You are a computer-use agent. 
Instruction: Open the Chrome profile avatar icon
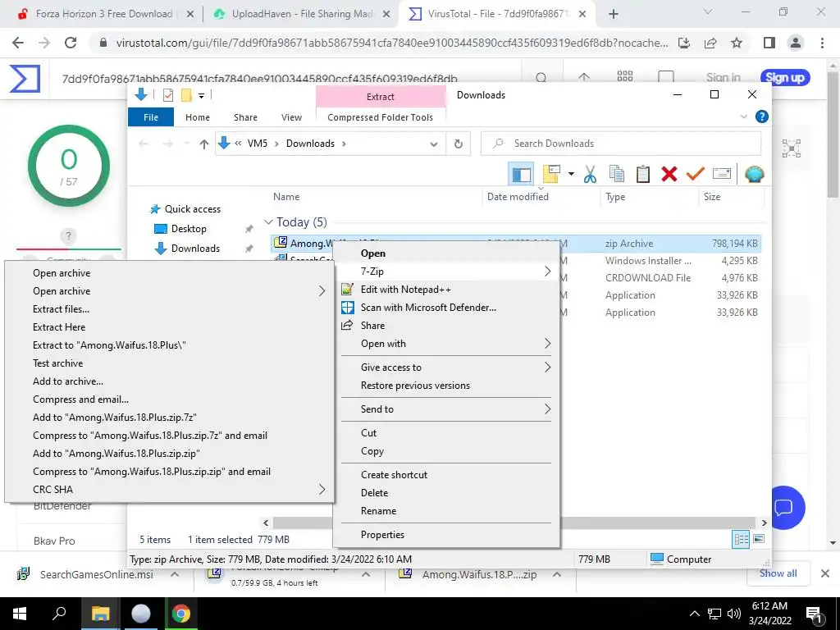(x=796, y=43)
